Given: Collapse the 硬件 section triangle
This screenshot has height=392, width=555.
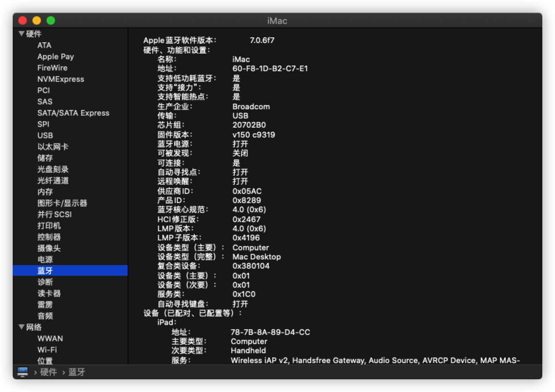Looking at the screenshot, I should [x=22, y=33].
